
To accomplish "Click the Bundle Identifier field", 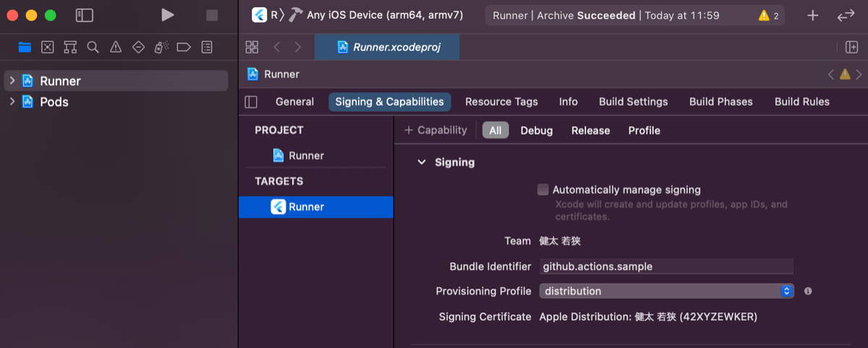I will [666, 266].
